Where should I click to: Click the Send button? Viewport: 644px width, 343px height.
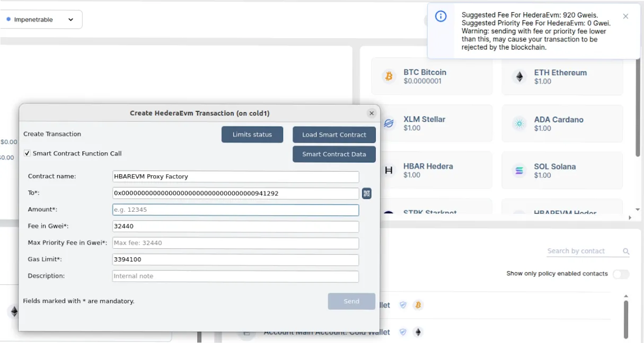click(351, 301)
